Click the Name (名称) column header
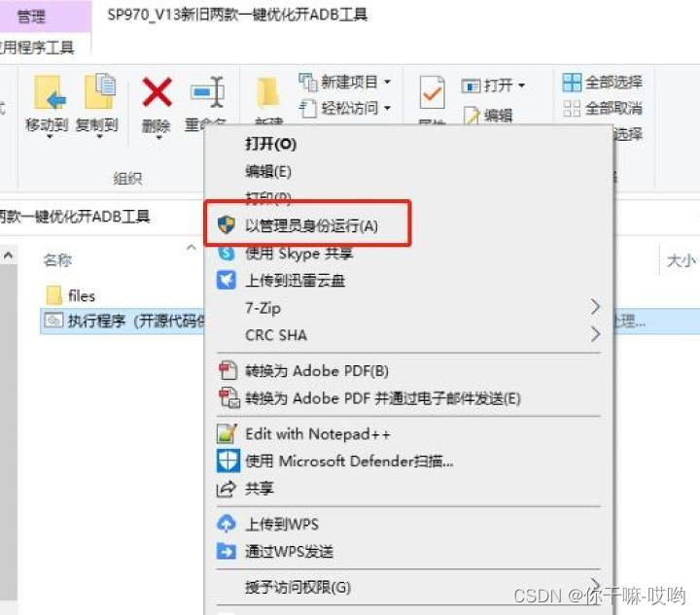Screen dimensions: 700x615 click(x=57, y=260)
